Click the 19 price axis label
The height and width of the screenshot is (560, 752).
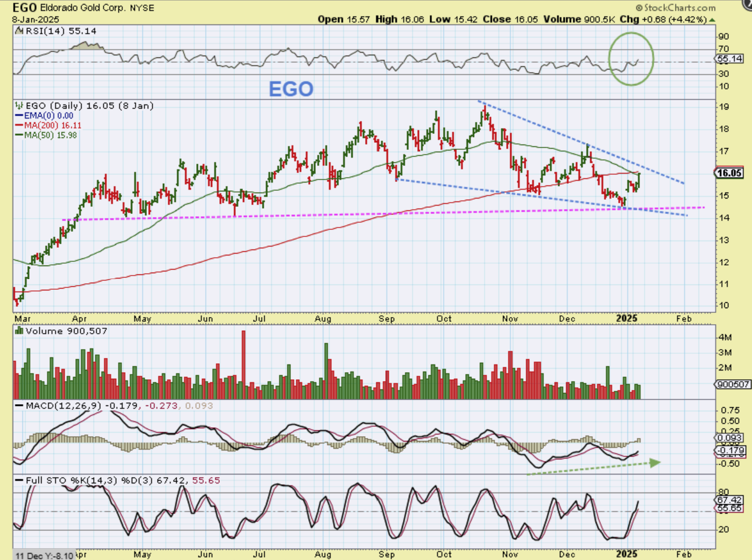point(722,107)
